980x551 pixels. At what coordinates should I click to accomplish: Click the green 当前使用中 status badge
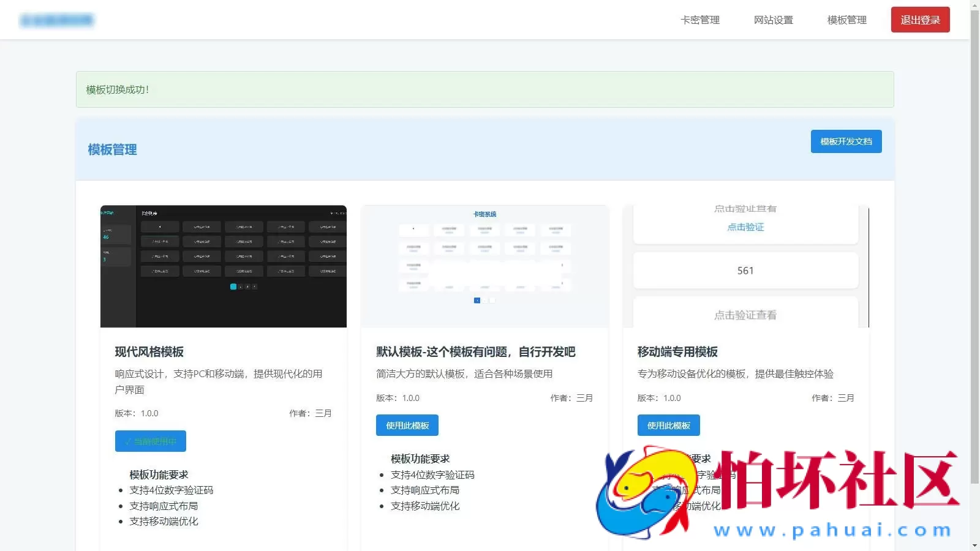point(150,441)
